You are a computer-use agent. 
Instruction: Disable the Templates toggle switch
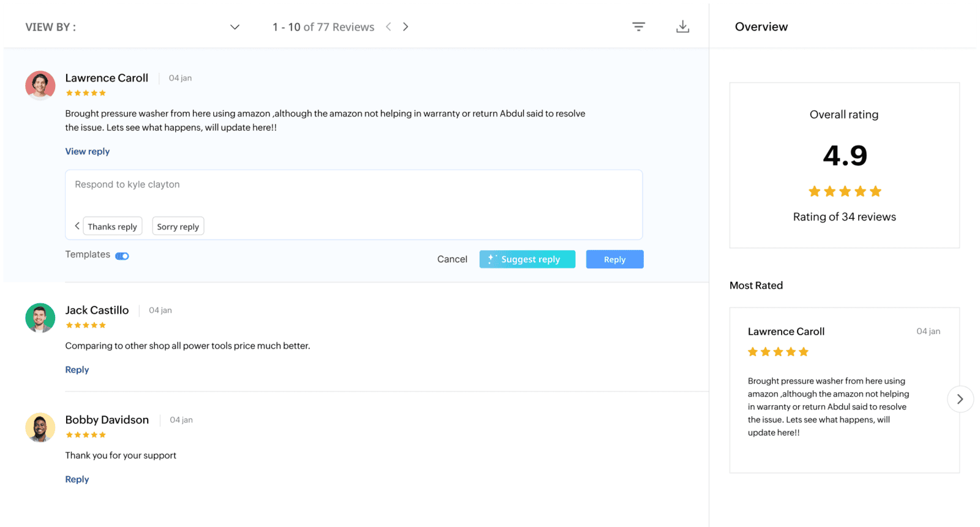pyautogui.click(x=123, y=256)
